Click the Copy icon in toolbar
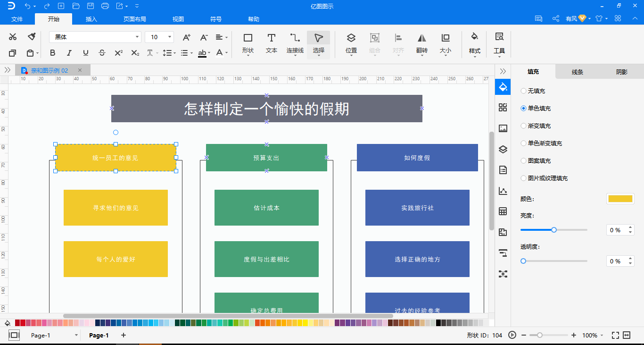This screenshot has width=644, height=345. pyautogui.click(x=13, y=53)
